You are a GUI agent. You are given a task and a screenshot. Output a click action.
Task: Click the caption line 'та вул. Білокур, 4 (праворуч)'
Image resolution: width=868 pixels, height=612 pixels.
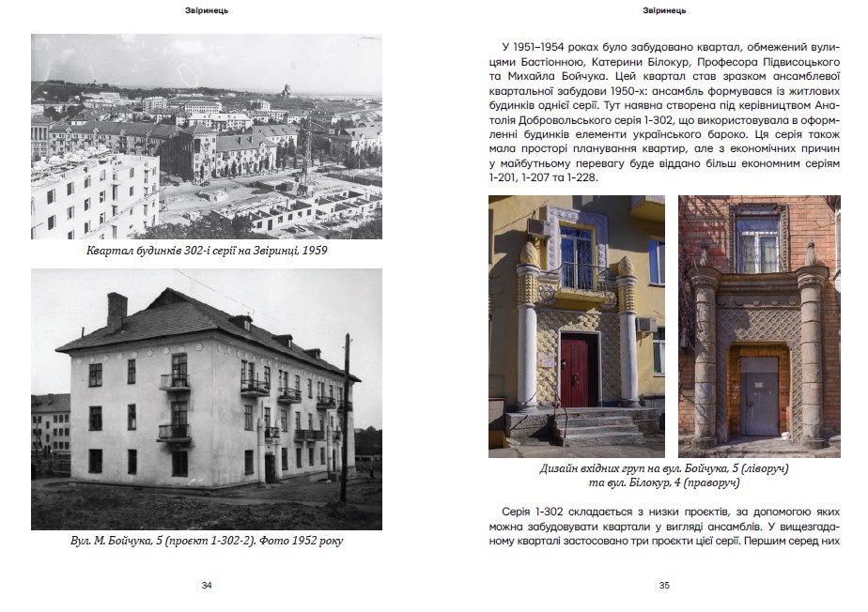point(663,482)
